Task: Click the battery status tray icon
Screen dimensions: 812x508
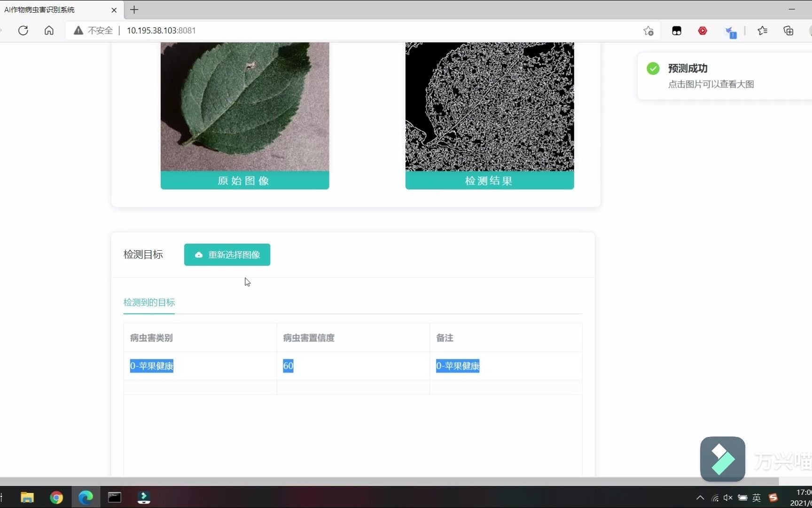Action: [742, 498]
